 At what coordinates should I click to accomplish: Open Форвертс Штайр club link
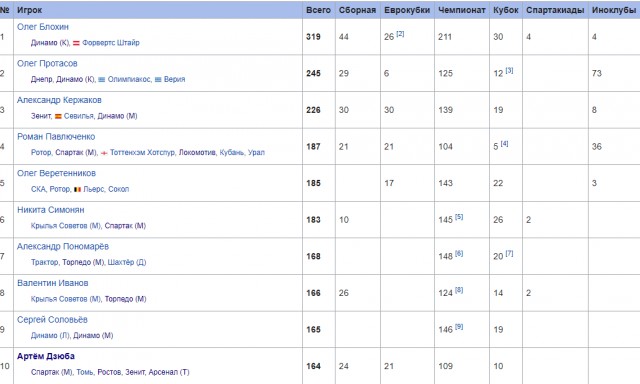pyautogui.click(x=111, y=43)
